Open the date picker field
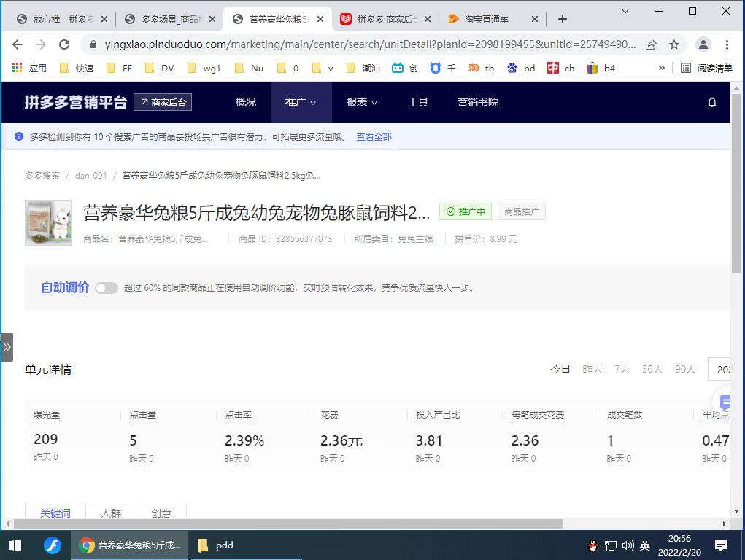This screenshot has width=745, height=560. tap(719, 369)
